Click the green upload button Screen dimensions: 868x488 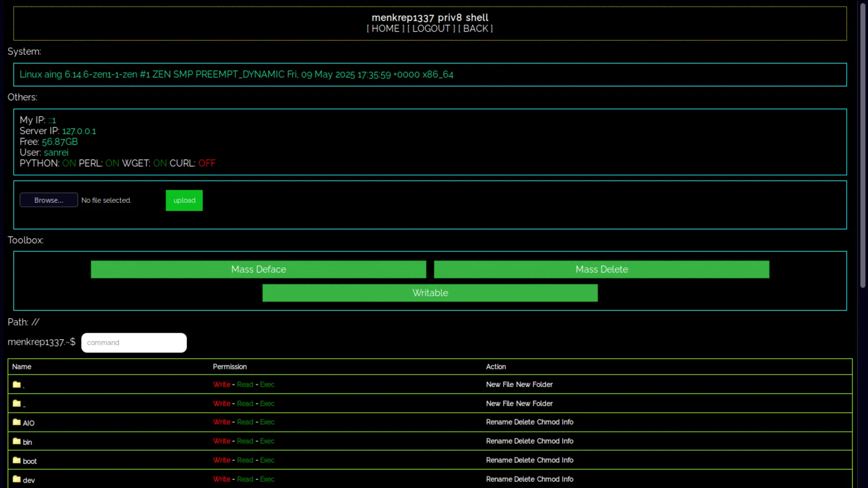[x=184, y=200]
